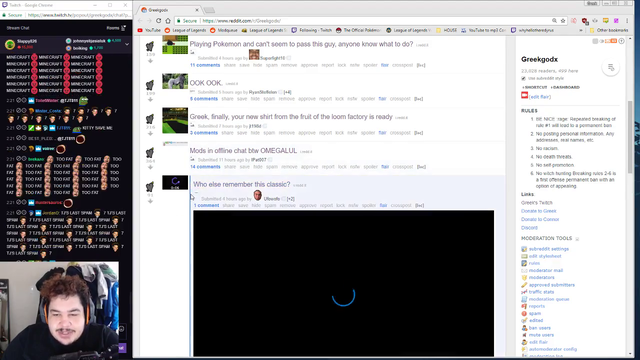640x360 pixels.
Task: Expand the bookmarks overflow chevron
Action: 580,30
